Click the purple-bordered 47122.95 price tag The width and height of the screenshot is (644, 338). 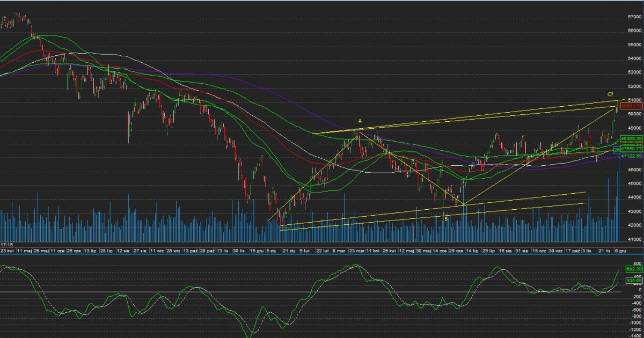coord(631,156)
